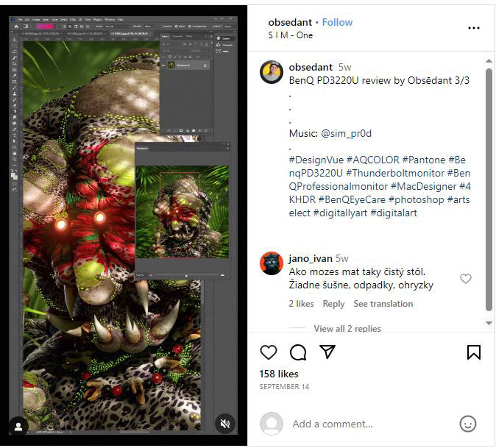
Task: View the list of 158 likes
Action: 279,374
